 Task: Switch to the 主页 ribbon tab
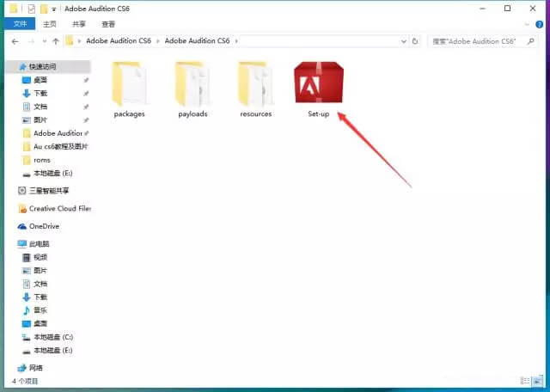(50, 24)
